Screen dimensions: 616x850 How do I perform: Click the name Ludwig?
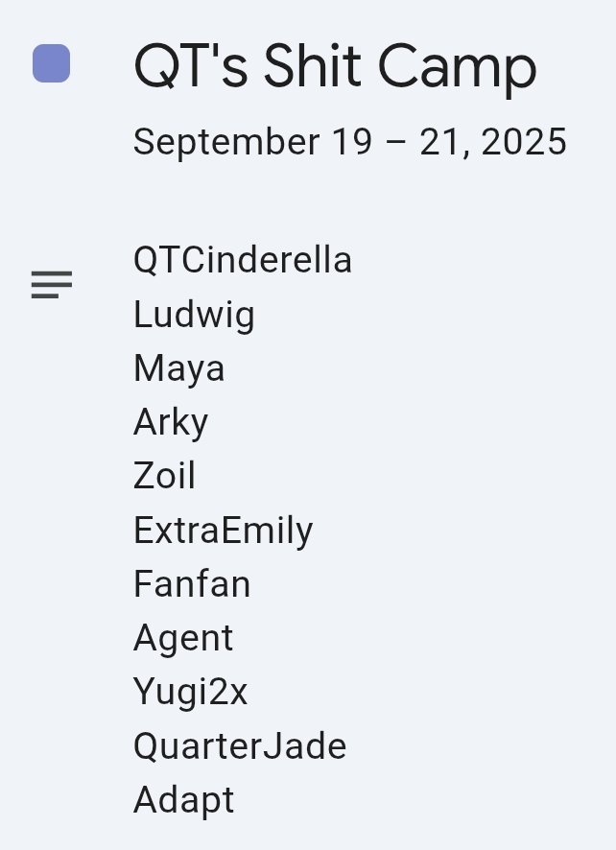(x=194, y=315)
